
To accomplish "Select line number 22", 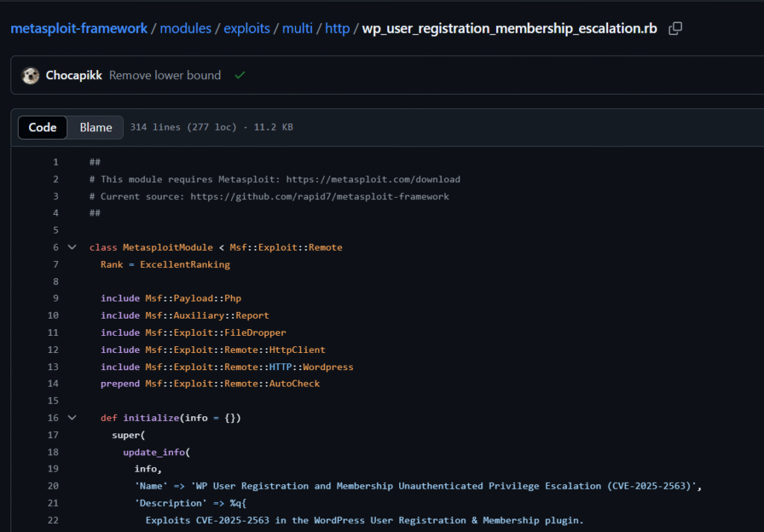I will coord(53,520).
